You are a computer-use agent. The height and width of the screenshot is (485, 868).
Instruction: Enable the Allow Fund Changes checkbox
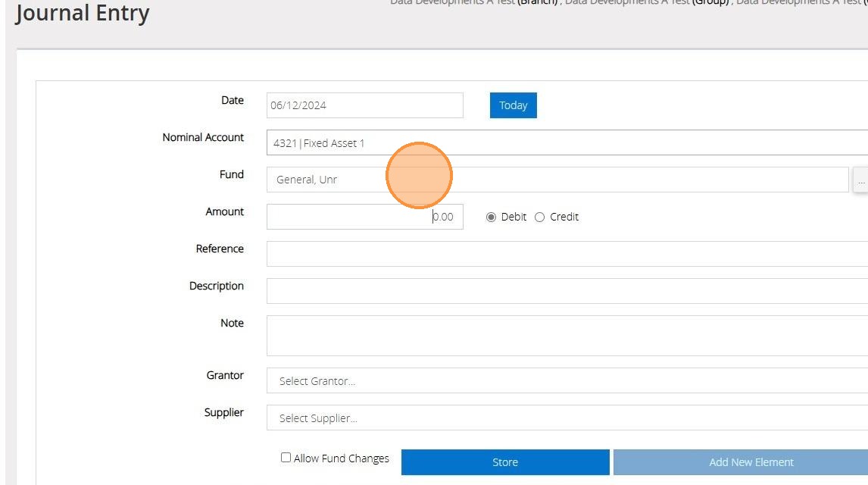tap(286, 457)
